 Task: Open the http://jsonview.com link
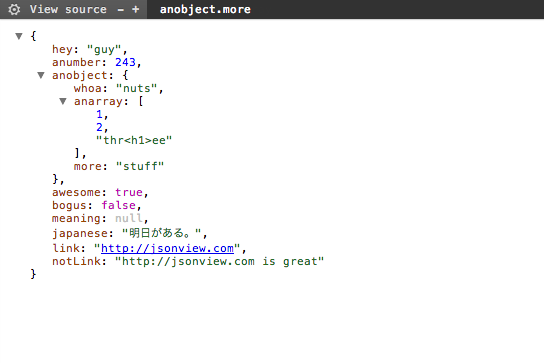point(167,248)
